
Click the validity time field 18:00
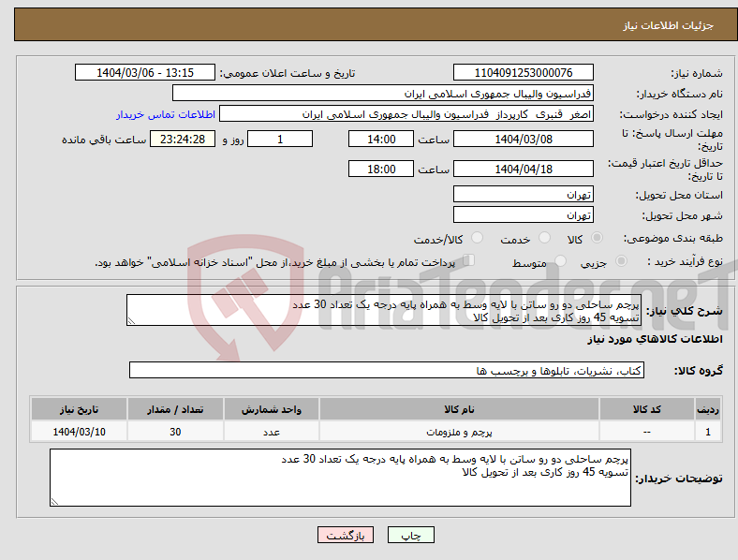(x=381, y=169)
